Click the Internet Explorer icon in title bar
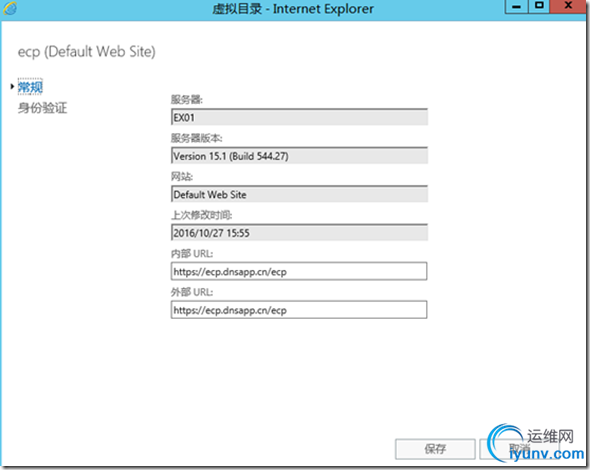 tap(10, 8)
